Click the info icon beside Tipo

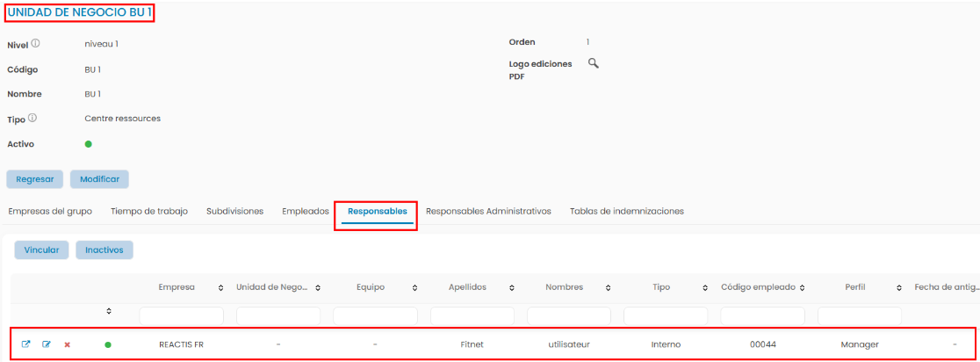point(32,118)
